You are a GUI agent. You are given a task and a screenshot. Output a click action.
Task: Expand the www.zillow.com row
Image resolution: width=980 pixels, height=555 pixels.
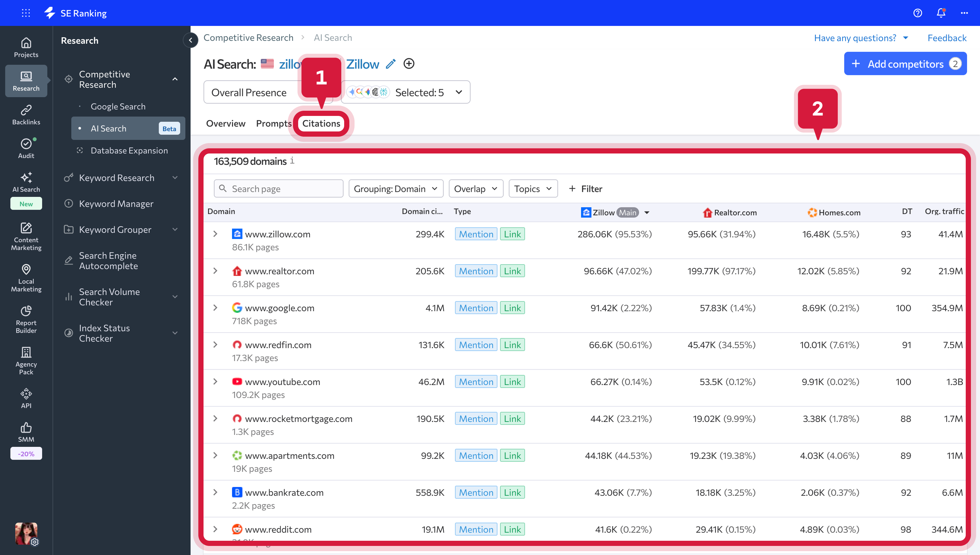click(215, 234)
